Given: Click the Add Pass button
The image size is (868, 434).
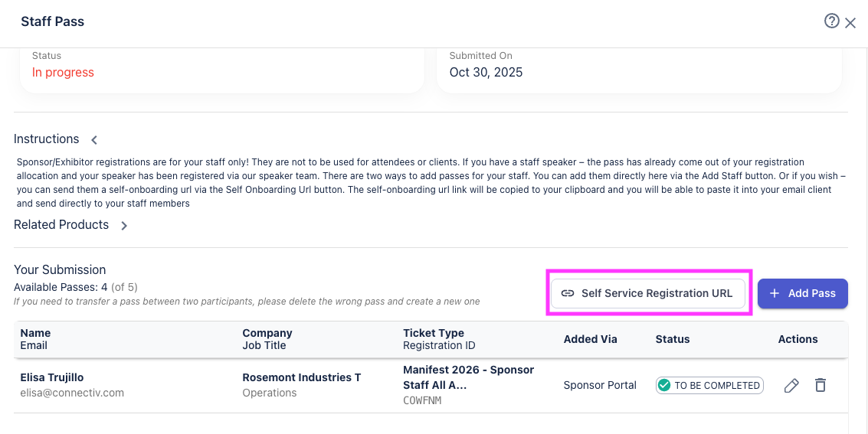Looking at the screenshot, I should point(802,293).
